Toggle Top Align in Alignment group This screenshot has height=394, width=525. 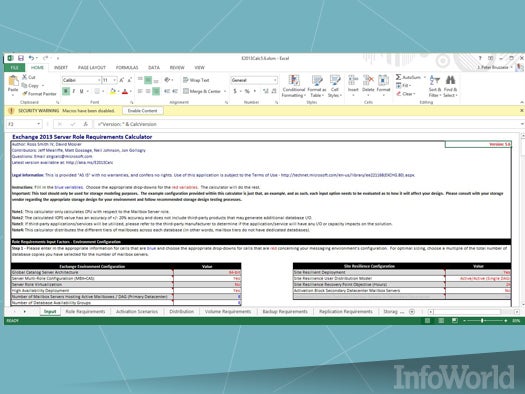point(140,80)
